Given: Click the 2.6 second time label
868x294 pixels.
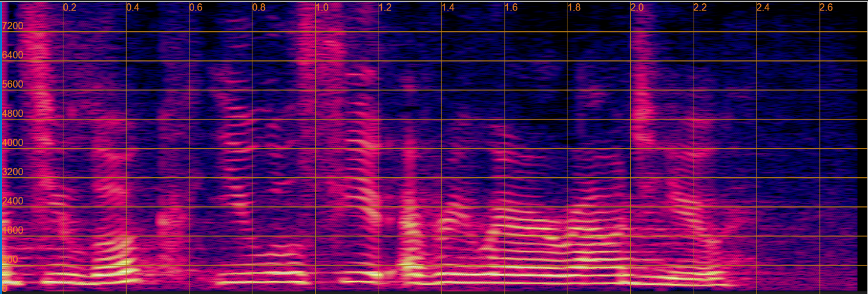Looking at the screenshot, I should (x=826, y=7).
